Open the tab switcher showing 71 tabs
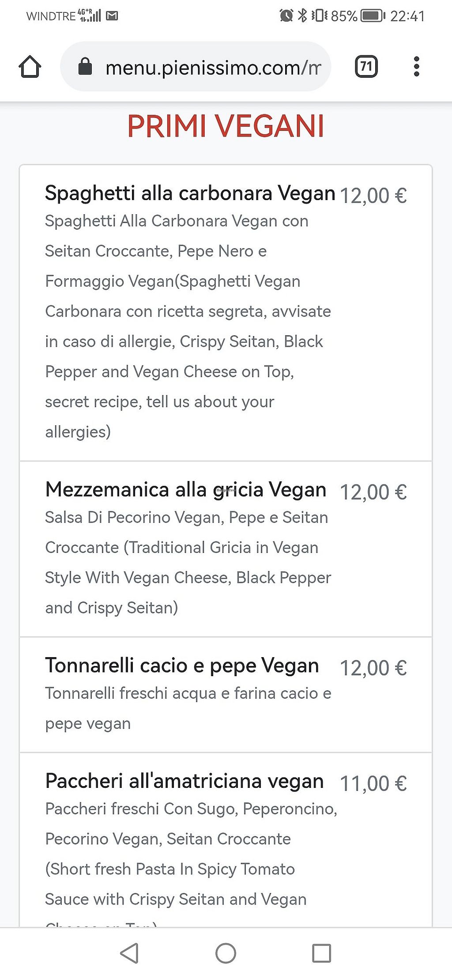Image resolution: width=452 pixels, height=980 pixels. (x=366, y=67)
